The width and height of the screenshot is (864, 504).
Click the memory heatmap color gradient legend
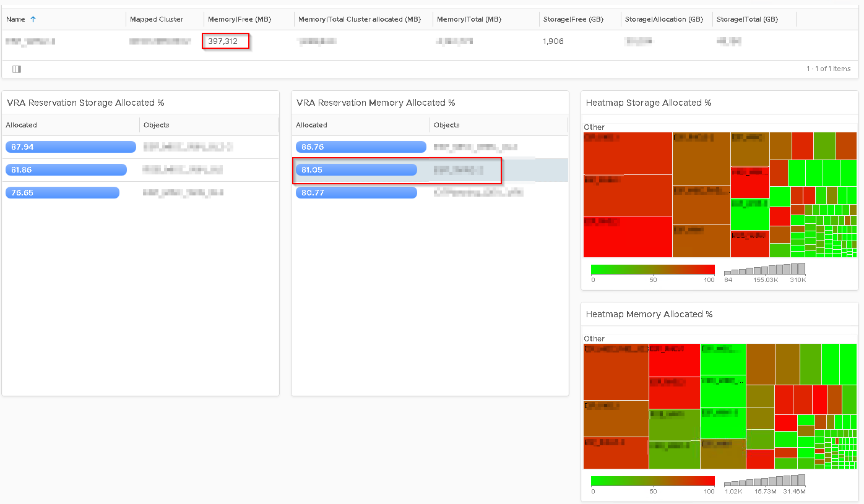pyautogui.click(x=652, y=480)
